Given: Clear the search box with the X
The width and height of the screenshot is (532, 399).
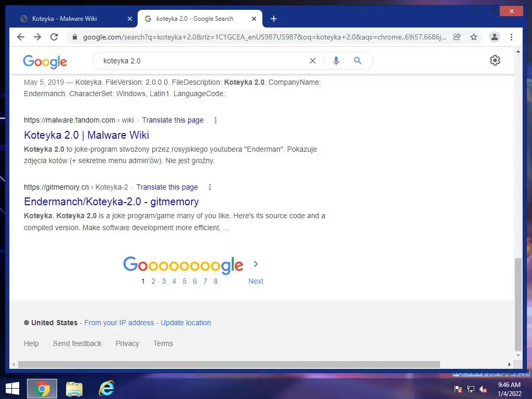Looking at the screenshot, I should [x=312, y=61].
